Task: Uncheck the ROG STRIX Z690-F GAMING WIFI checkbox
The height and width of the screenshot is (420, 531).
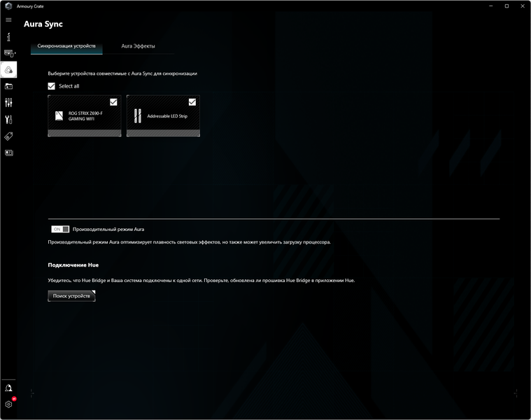Action: tap(113, 102)
